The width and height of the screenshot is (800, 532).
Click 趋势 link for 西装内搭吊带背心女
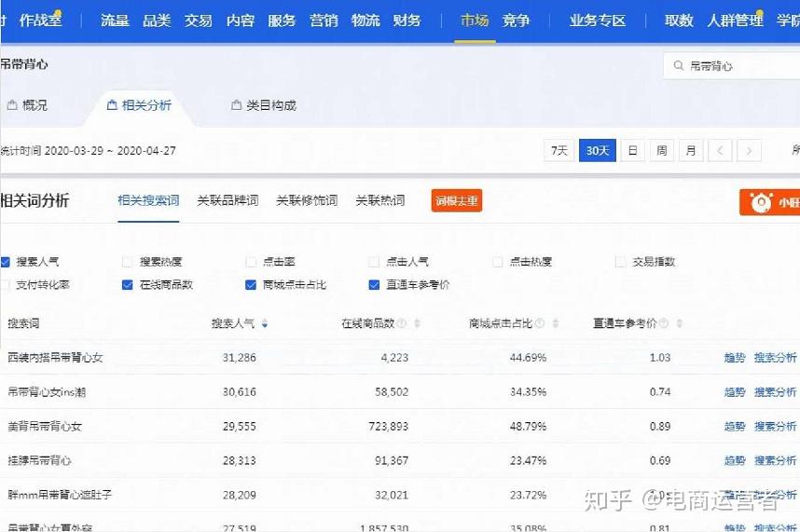pyautogui.click(x=735, y=358)
